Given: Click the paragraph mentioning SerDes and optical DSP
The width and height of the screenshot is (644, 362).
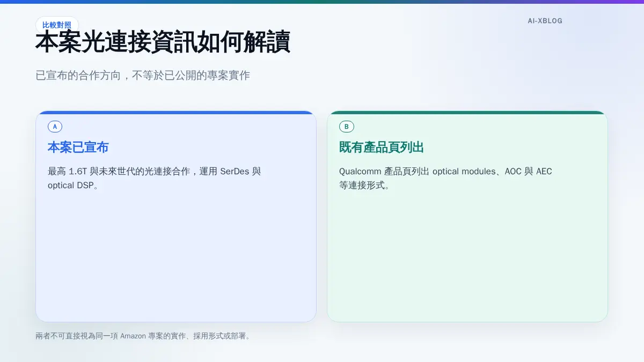Looking at the screenshot, I should tap(155, 179).
